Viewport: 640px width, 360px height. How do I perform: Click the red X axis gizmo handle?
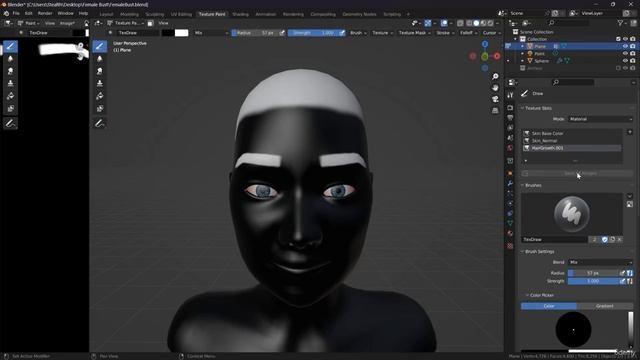click(x=497, y=56)
